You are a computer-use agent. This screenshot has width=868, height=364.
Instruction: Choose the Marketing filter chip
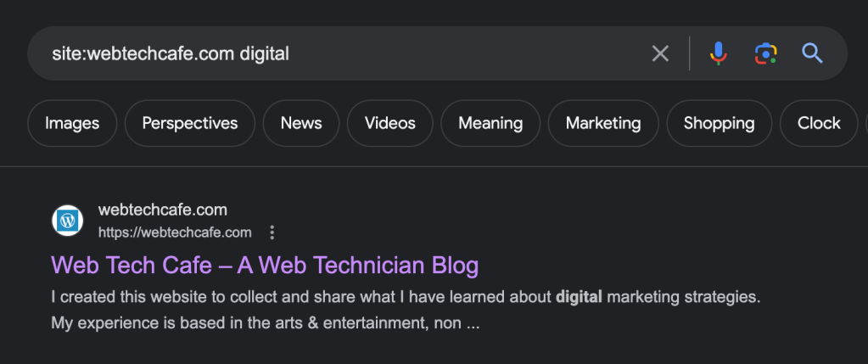point(603,123)
